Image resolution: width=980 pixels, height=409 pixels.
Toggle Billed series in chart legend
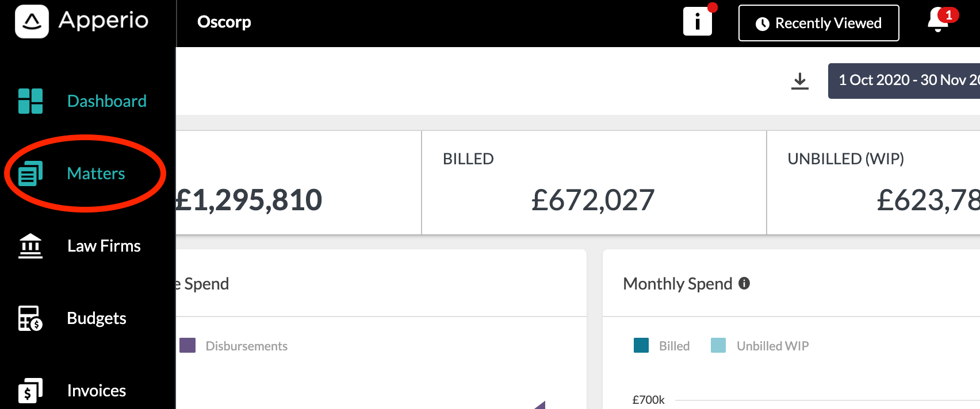(x=661, y=346)
